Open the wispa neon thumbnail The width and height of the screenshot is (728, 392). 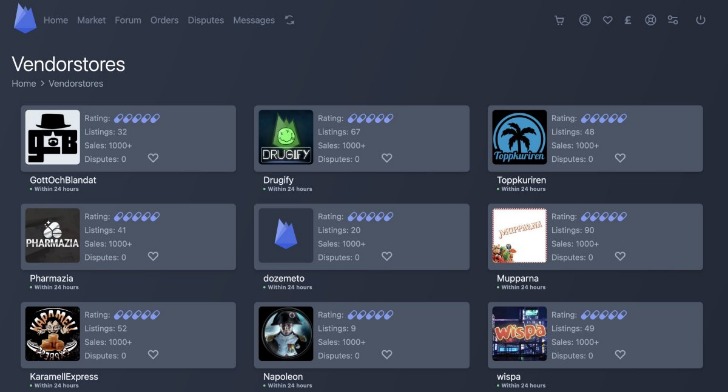coord(520,333)
